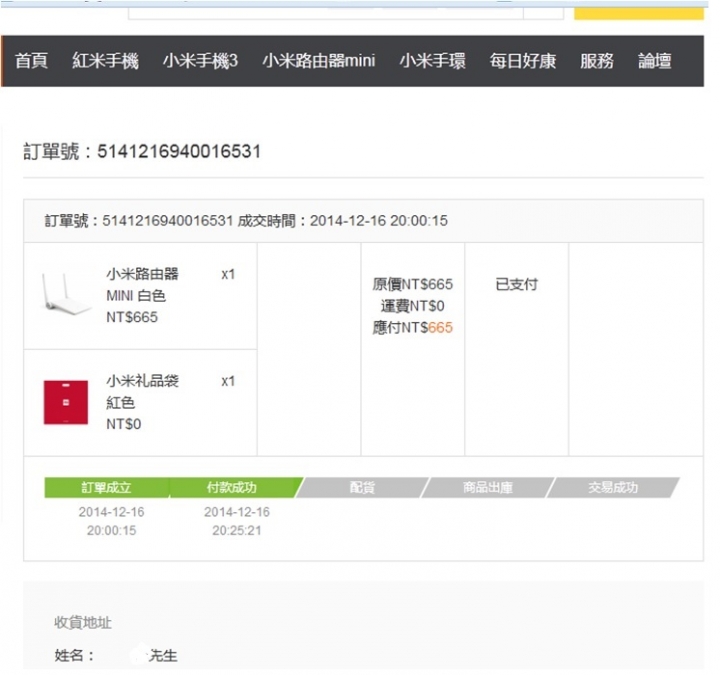Open 小米手機3 navigation item
Image resolution: width=720 pixels, height=675 pixels.
tap(201, 61)
